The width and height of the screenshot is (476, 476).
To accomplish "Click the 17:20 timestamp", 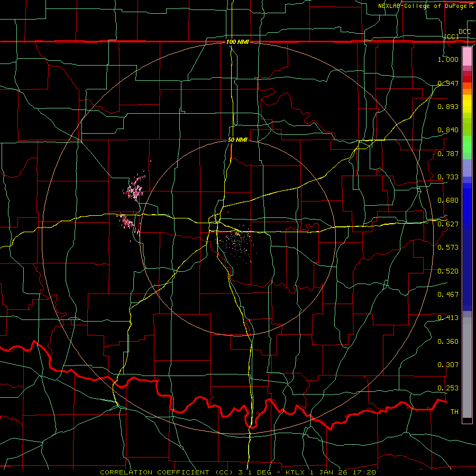I will pos(365,472).
